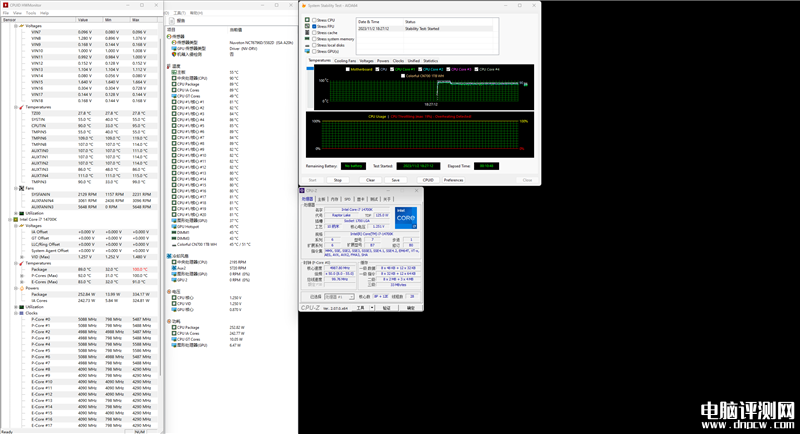This screenshot has height=434, width=800.
Task: Enable Stress system memory checkbox
Action: click(x=314, y=39)
